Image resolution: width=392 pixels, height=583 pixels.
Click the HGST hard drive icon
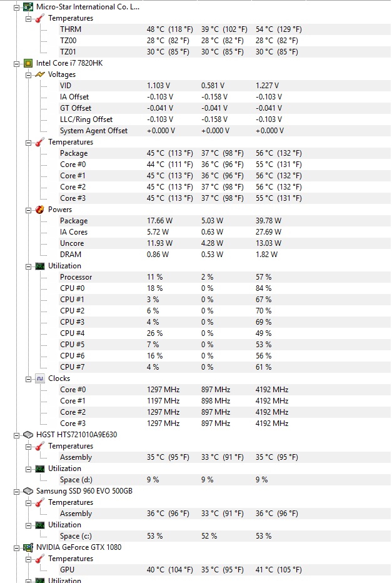(28, 435)
